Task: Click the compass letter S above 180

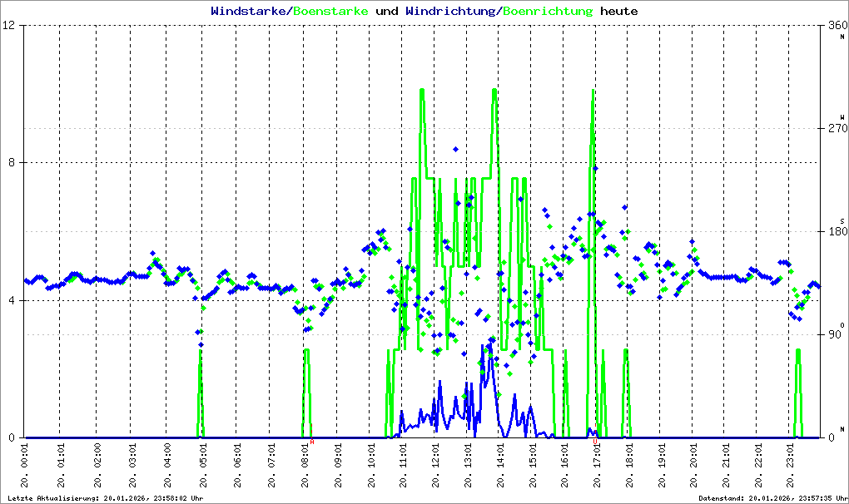Action: pos(842,220)
